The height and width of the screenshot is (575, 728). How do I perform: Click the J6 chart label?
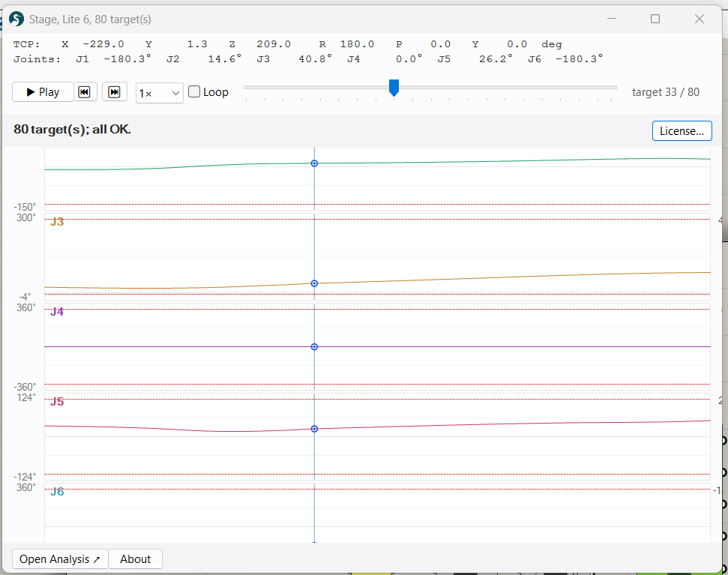pyautogui.click(x=57, y=492)
